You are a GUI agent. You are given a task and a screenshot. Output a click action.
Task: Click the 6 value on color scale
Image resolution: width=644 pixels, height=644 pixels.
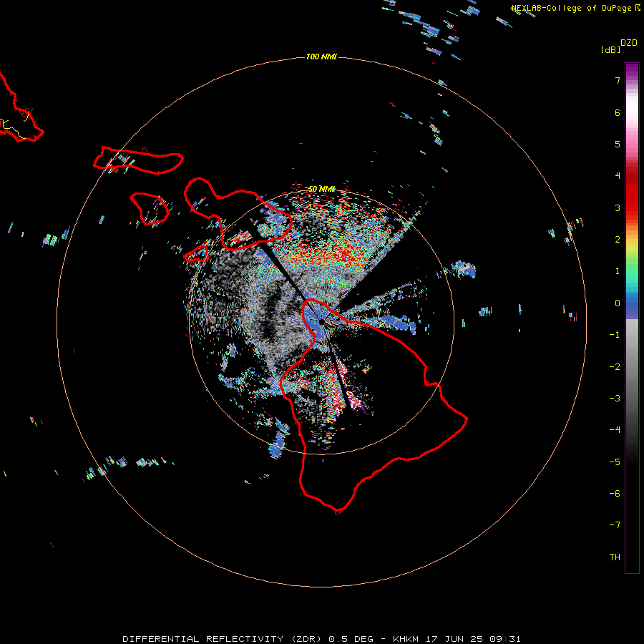pyautogui.click(x=618, y=112)
